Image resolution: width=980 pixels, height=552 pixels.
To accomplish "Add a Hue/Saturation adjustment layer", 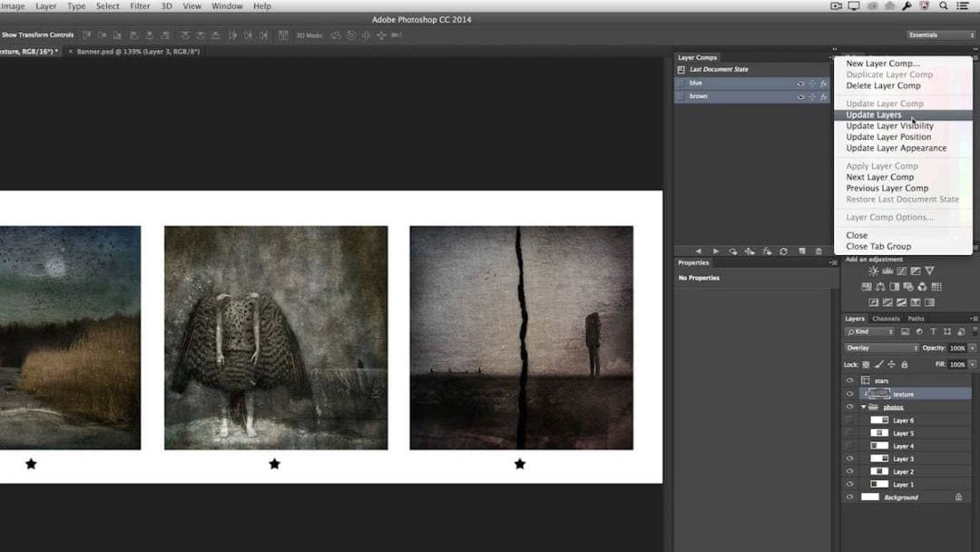I will tap(867, 286).
